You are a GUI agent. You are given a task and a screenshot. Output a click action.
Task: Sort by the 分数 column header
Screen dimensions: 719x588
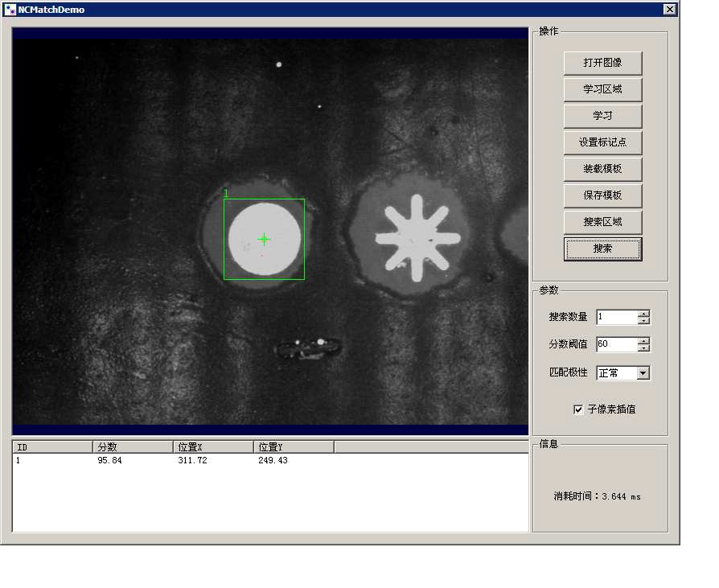click(133, 446)
